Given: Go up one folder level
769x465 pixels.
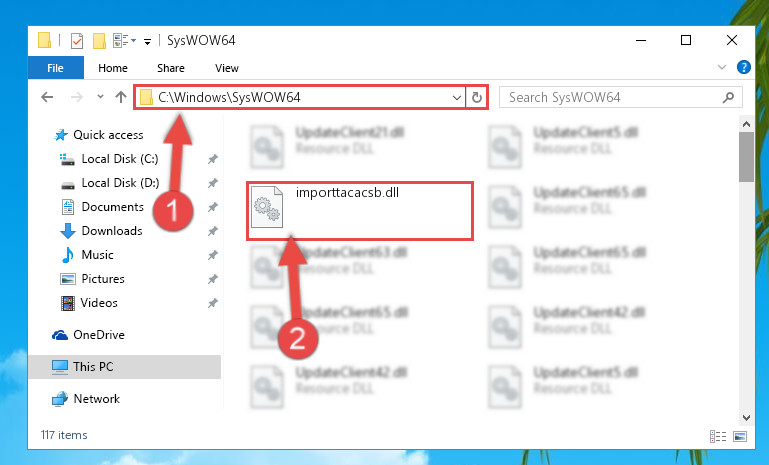Looking at the screenshot, I should [121, 97].
